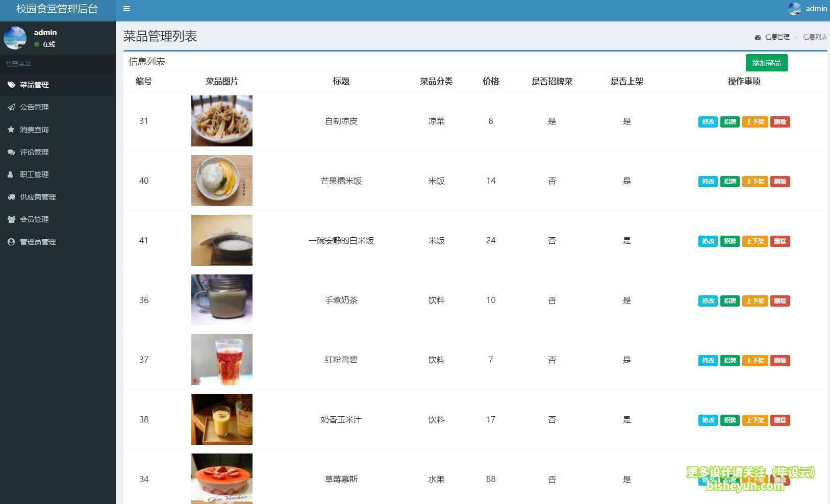The image size is (830, 504).
Task: Click the breadcrumb home icon near 信息管理
Action: click(x=757, y=37)
